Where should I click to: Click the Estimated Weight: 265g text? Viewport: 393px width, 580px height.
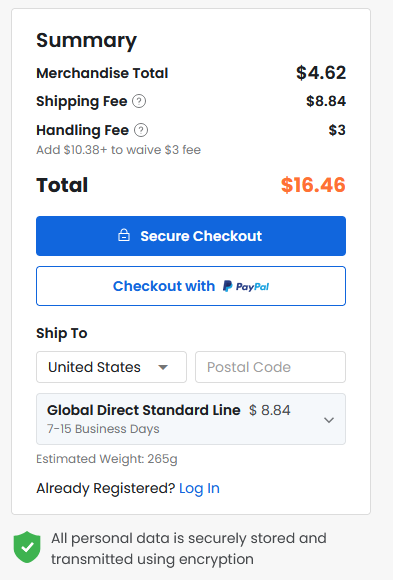coord(107,459)
